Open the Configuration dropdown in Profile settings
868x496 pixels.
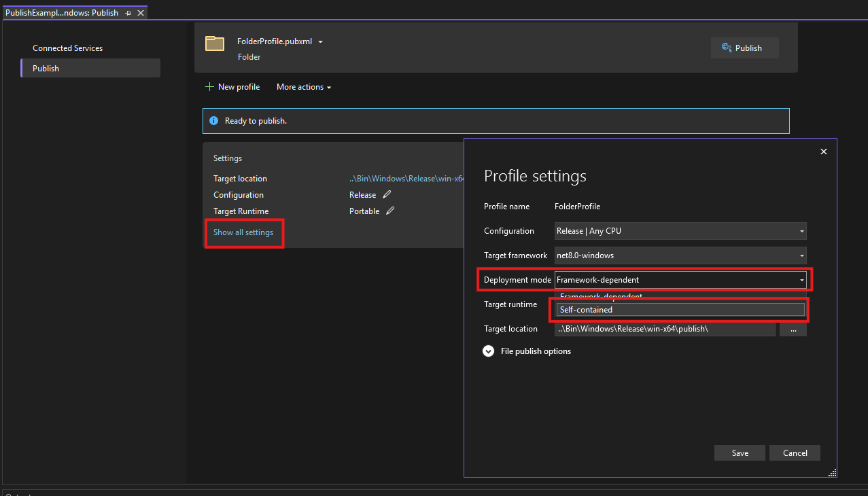tap(680, 231)
